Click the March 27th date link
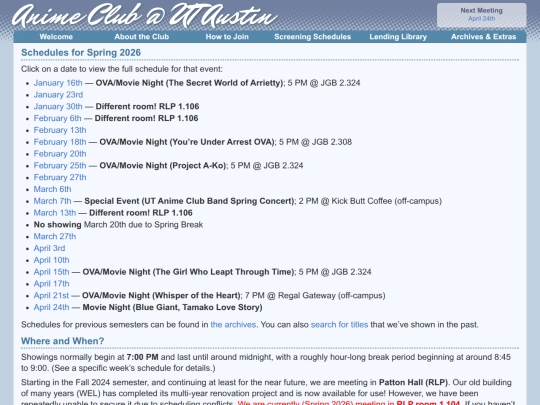Screen dimensions: 540x405 coord(54,237)
